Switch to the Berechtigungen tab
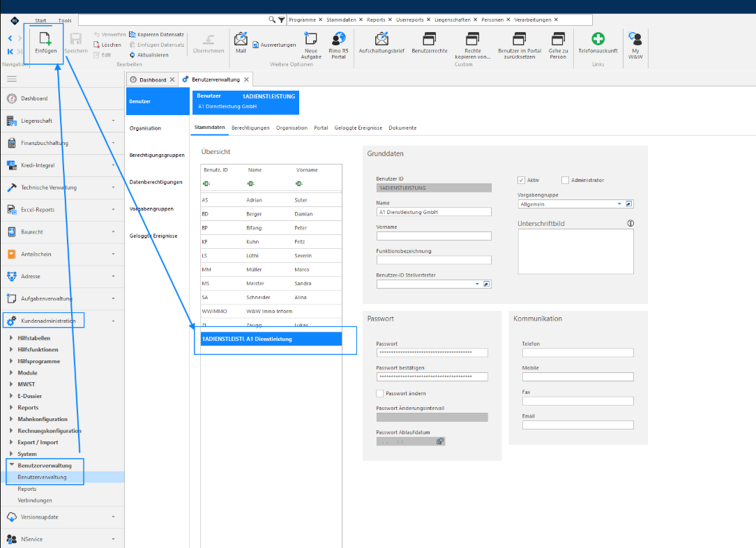The width and height of the screenshot is (756, 548). pyautogui.click(x=250, y=128)
